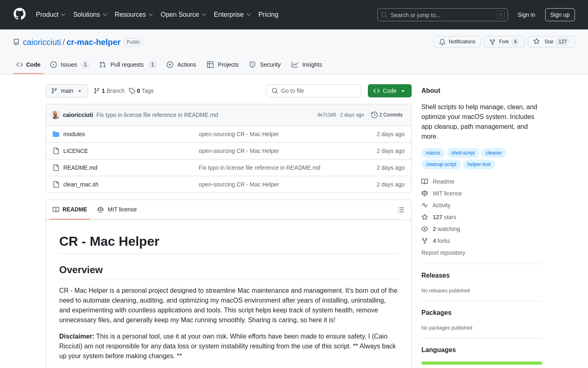Open the latest commit message link
This screenshot has width=588, height=368.
click(157, 115)
